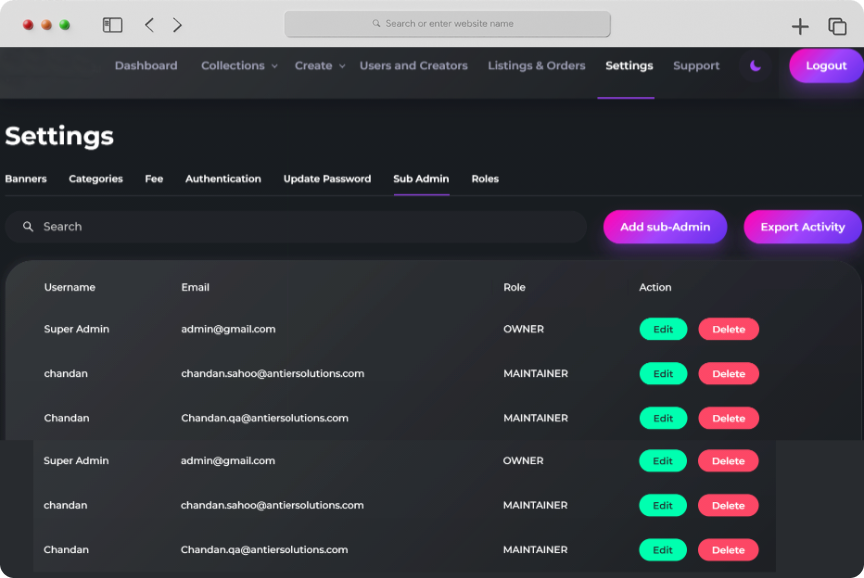Click the Add sub-Admin button
The width and height of the screenshot is (864, 578).
665,227
